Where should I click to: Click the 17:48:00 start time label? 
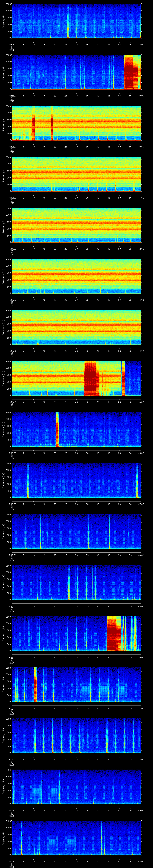click(x=12, y=606)
